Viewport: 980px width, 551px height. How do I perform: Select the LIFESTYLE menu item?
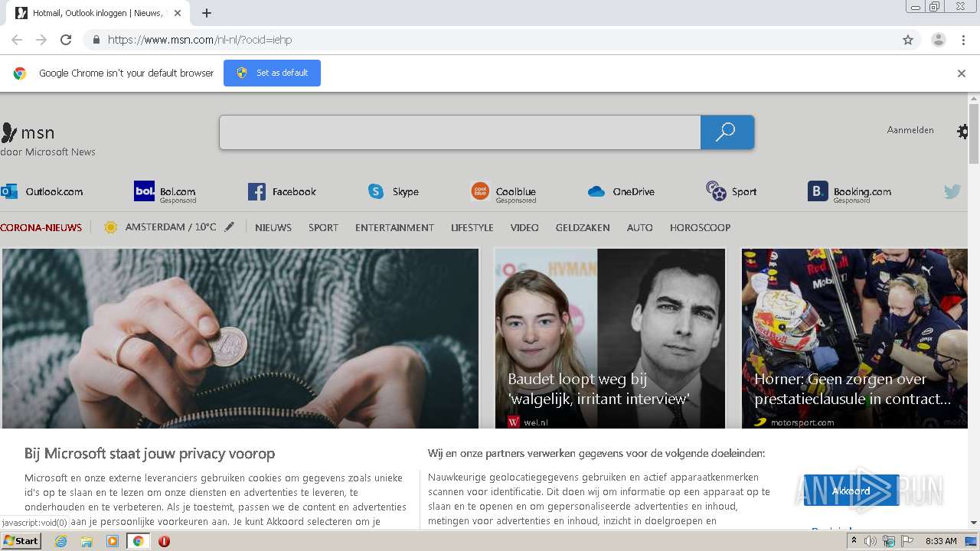pyautogui.click(x=472, y=227)
